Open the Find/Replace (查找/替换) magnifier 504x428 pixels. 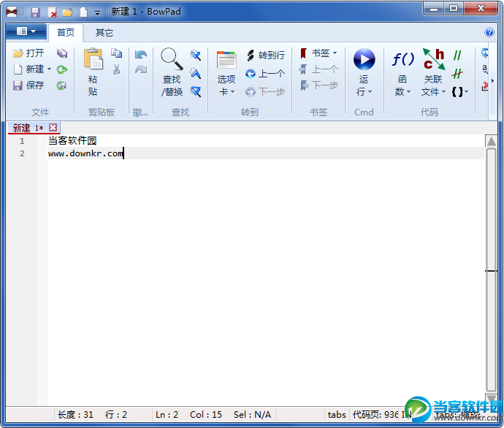[172, 72]
